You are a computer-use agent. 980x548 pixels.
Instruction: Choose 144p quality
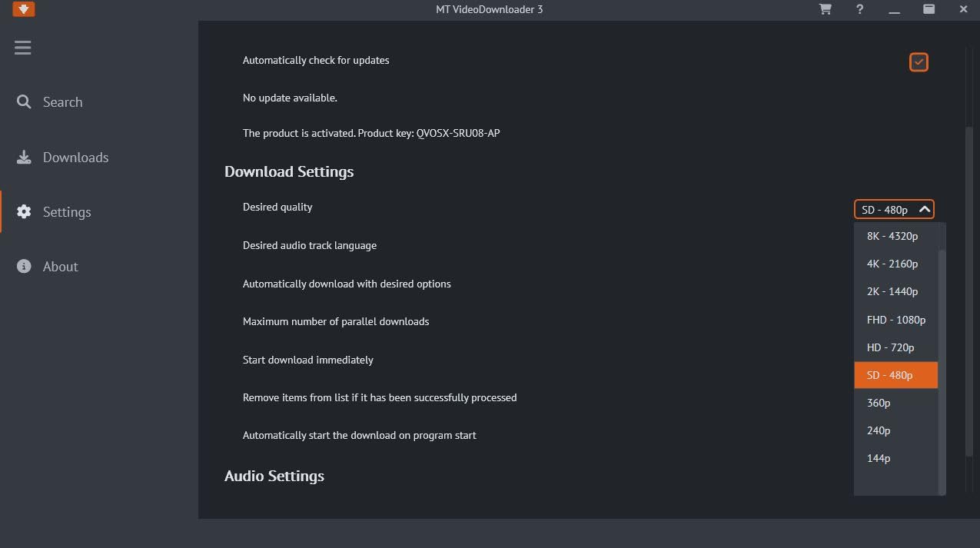tap(895, 458)
